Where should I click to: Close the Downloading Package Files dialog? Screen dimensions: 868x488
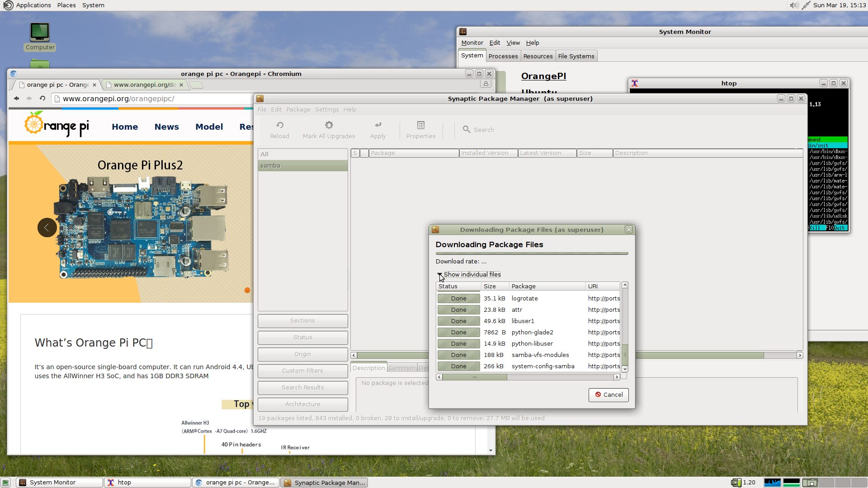click(629, 230)
